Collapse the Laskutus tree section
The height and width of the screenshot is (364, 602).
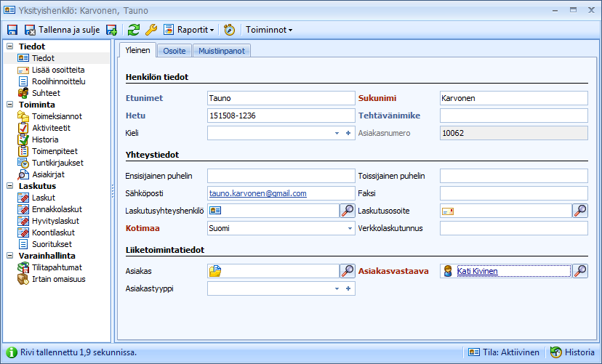click(10, 186)
